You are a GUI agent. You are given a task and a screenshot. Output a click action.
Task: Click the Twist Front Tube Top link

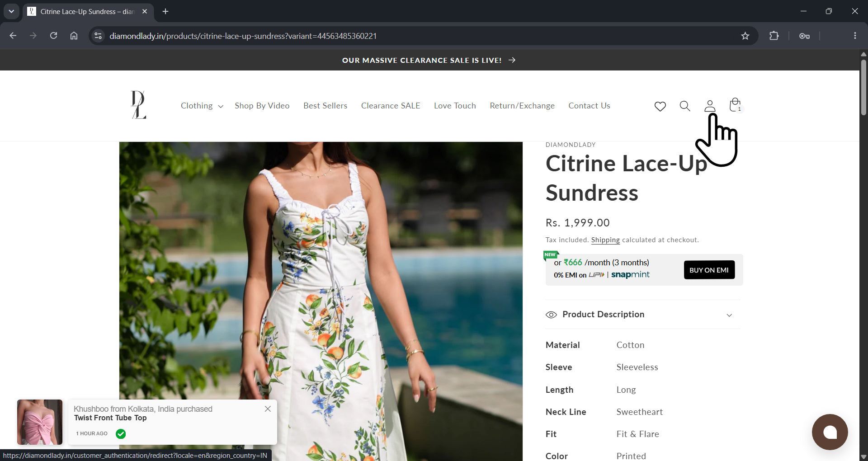110,418
